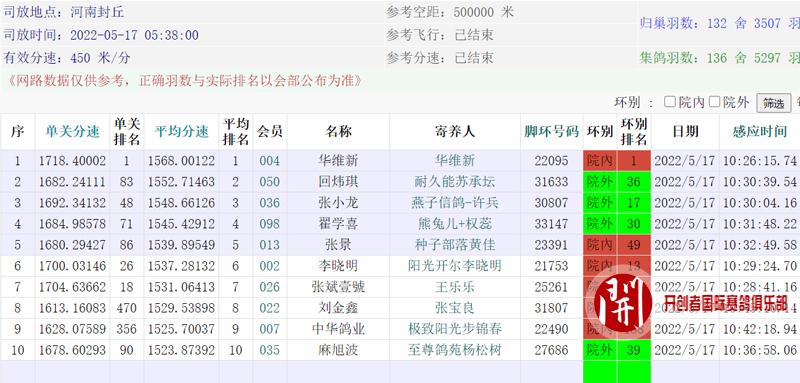Check the 院内 filter checkbox

[669, 102]
